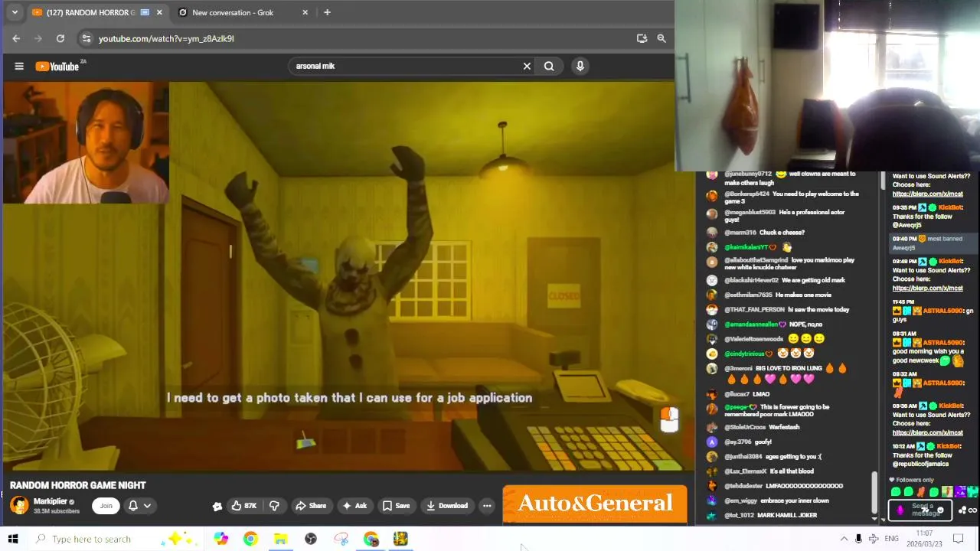Open the notification center icon

click(x=958, y=539)
